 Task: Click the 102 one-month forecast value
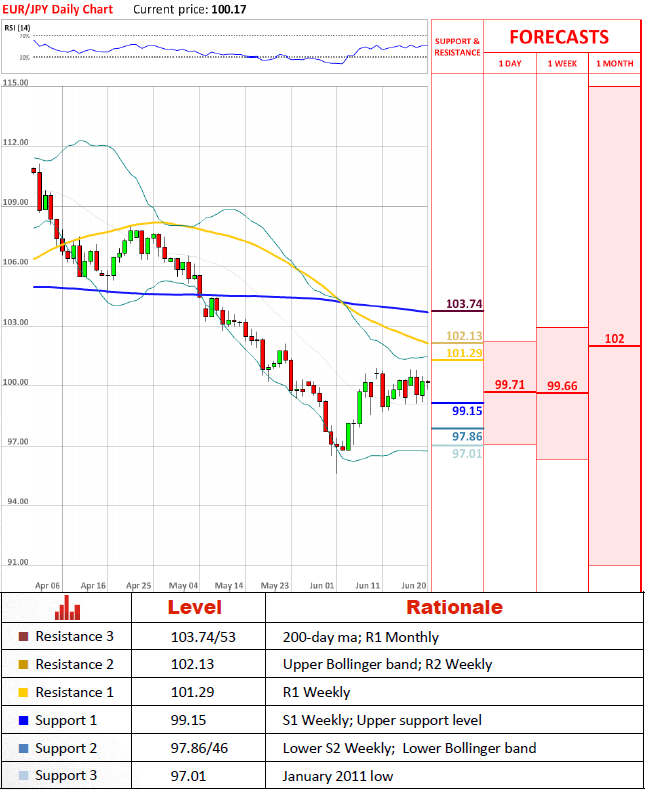point(614,339)
